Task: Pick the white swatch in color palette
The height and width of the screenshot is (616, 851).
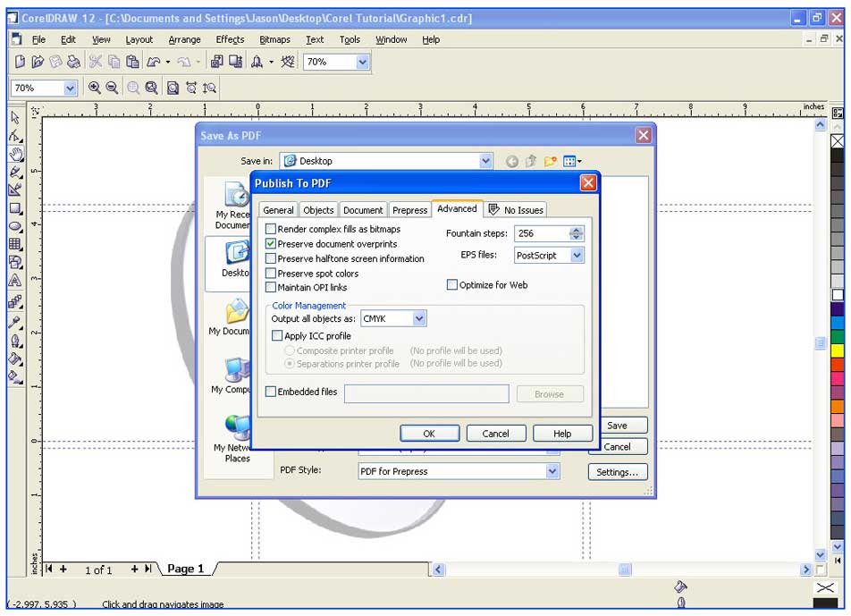Action: [838, 295]
